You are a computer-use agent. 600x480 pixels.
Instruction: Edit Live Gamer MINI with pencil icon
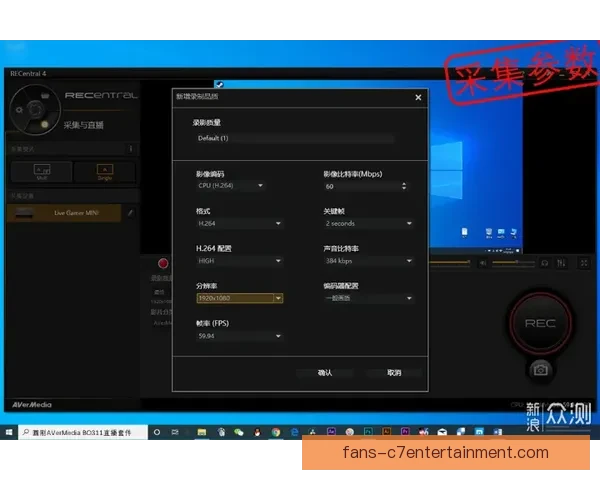pyautogui.click(x=130, y=213)
